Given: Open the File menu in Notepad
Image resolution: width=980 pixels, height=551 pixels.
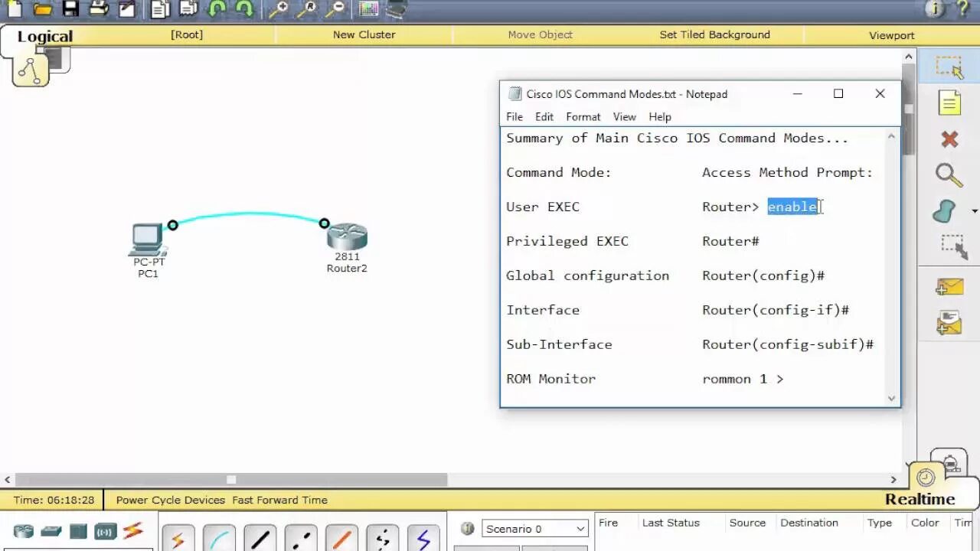Looking at the screenshot, I should click(x=514, y=117).
